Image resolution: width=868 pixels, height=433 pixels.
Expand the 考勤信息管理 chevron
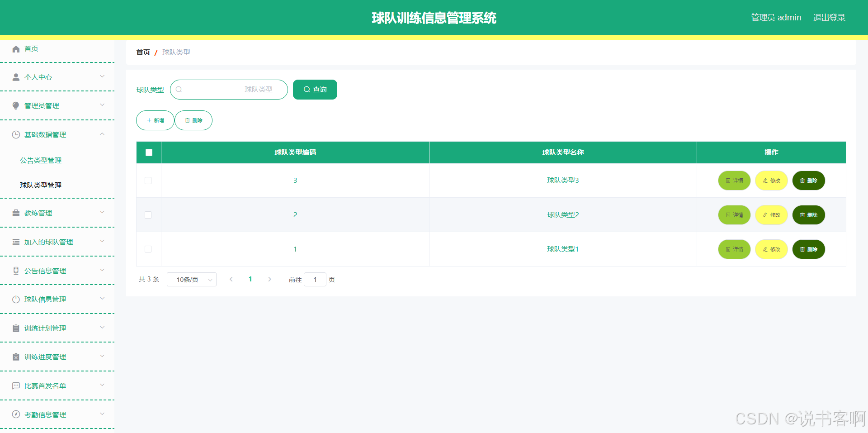pos(102,414)
